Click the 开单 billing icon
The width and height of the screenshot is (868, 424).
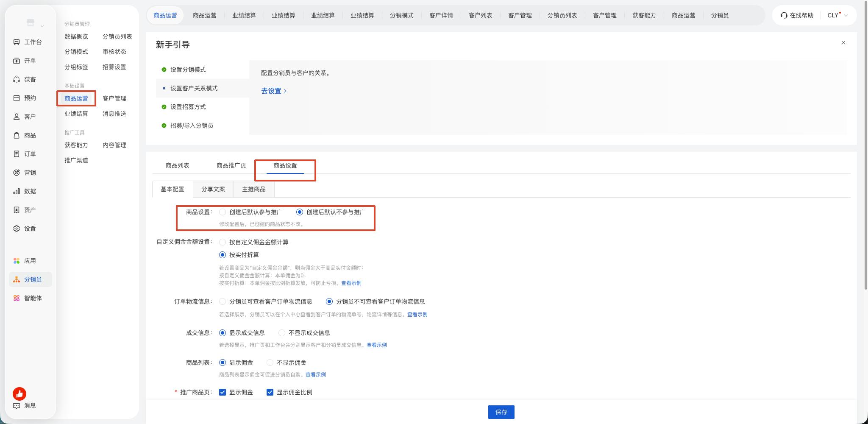click(x=17, y=61)
